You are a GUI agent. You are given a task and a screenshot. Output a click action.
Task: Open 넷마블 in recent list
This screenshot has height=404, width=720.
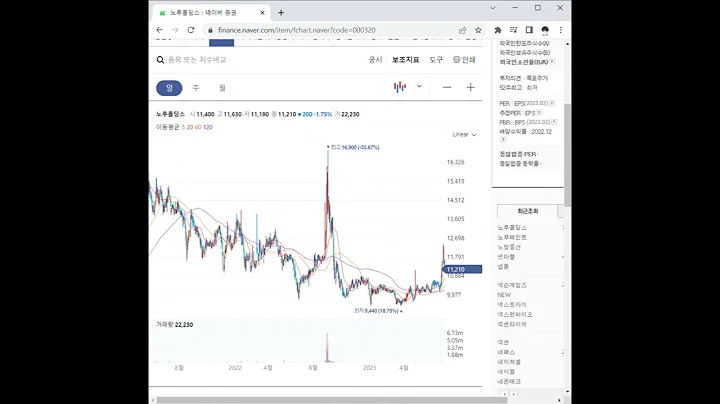506,257
